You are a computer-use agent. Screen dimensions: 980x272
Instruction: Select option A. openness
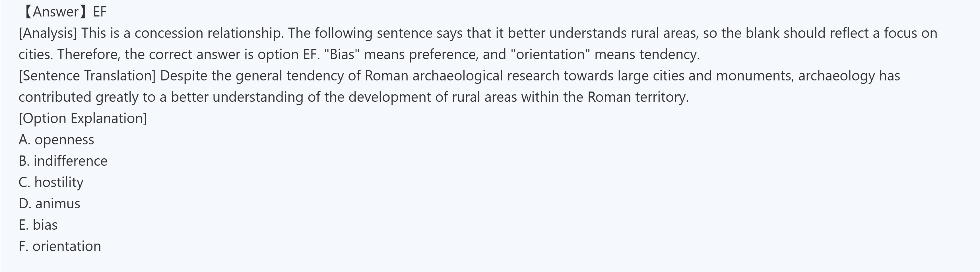56,140
